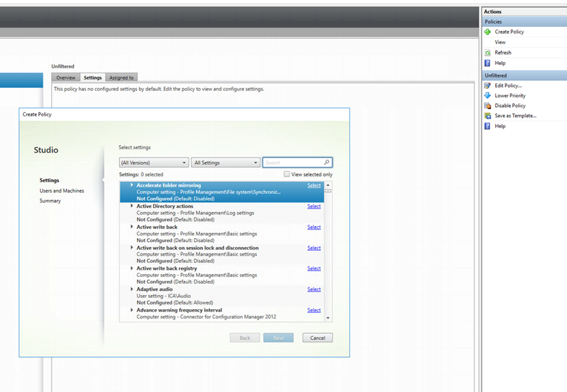Click the magnifier icon in search box

click(x=327, y=163)
